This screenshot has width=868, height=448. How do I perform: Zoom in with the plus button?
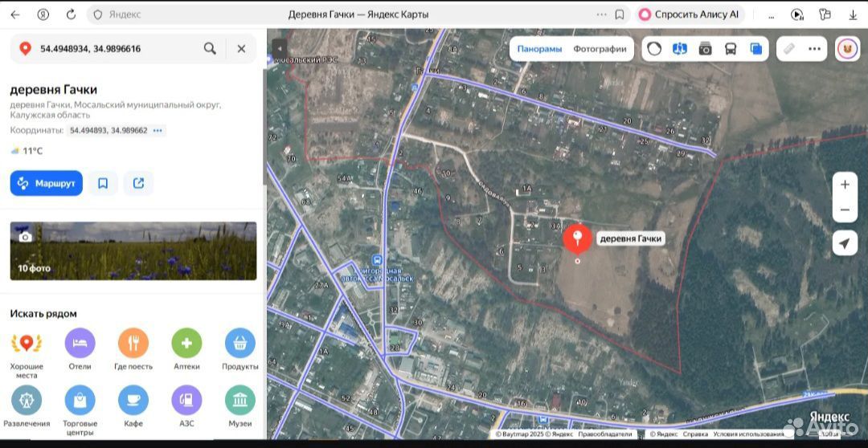(845, 185)
